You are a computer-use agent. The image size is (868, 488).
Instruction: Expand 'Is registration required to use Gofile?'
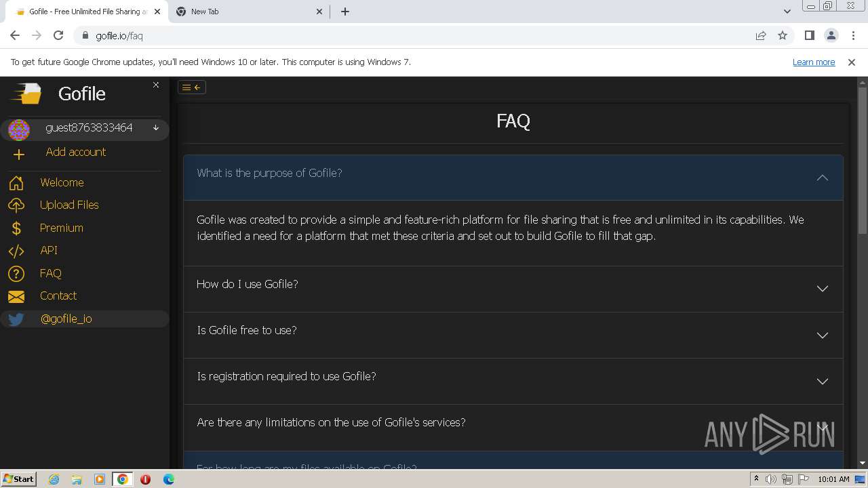[x=513, y=381]
